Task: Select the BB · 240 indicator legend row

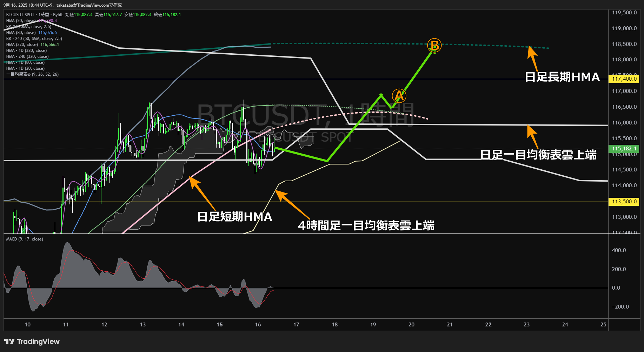Action: point(34,39)
